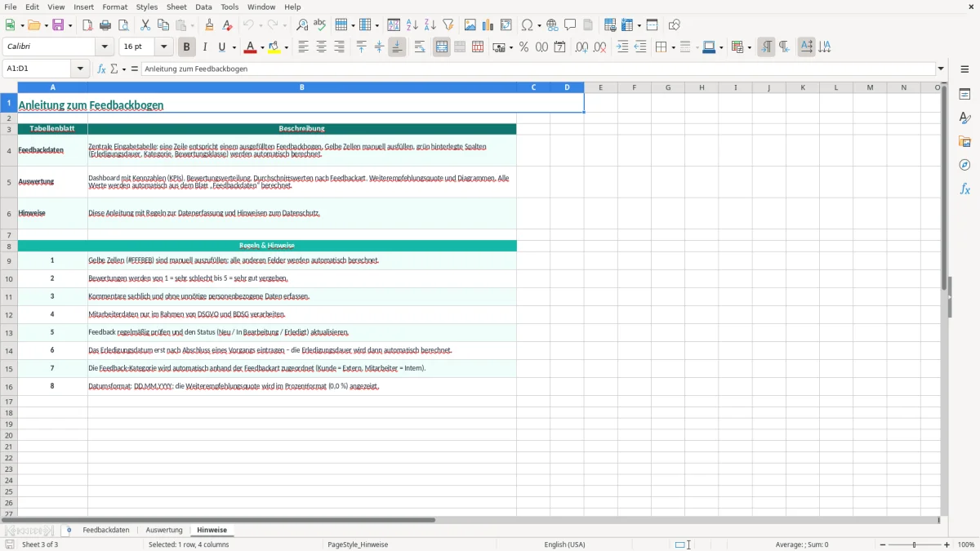Expand the formula bar arrow
Screen dimensions: 980x551
tap(941, 69)
